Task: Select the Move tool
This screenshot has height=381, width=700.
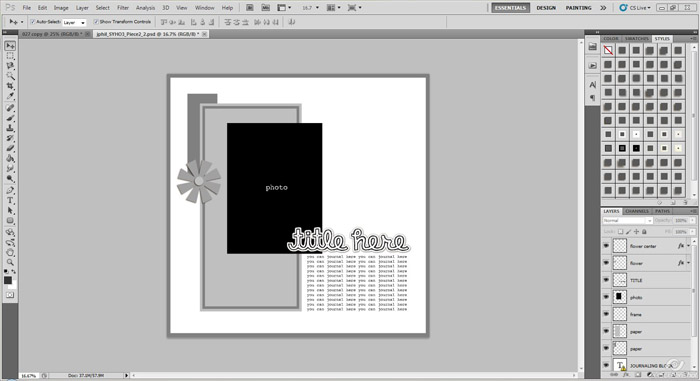Action: (10, 46)
